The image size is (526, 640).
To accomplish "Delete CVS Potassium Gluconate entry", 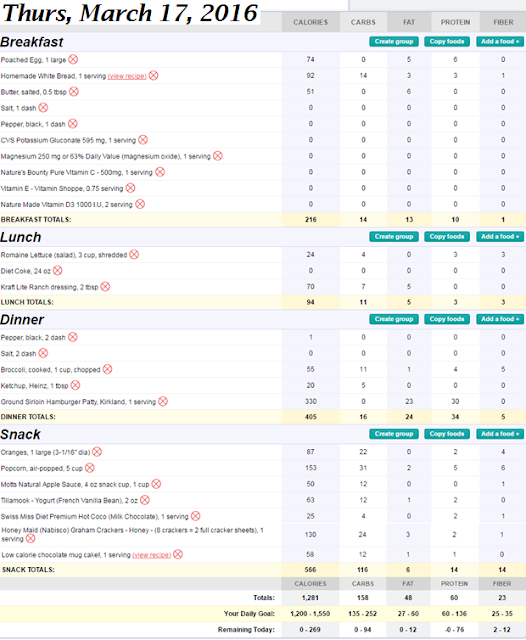I will click(x=143, y=140).
